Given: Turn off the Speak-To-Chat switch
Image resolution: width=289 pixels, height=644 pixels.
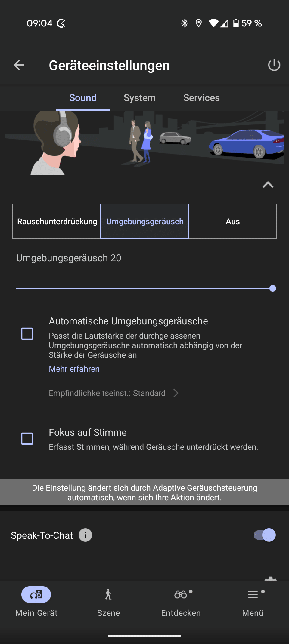Looking at the screenshot, I should point(265,535).
